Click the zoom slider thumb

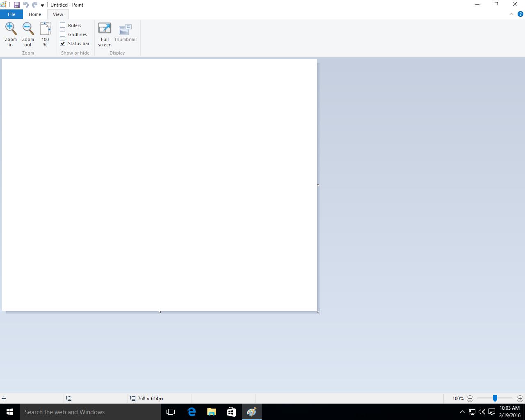pos(495,398)
